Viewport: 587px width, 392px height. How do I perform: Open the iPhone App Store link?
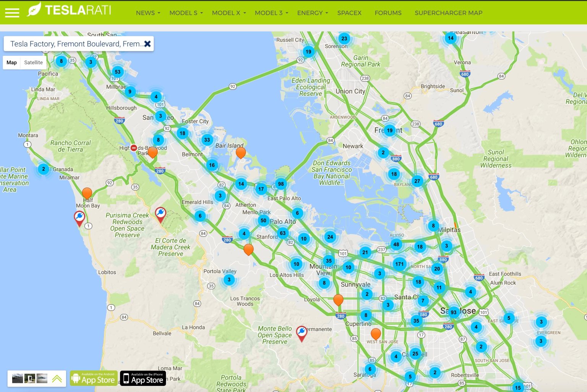click(143, 378)
